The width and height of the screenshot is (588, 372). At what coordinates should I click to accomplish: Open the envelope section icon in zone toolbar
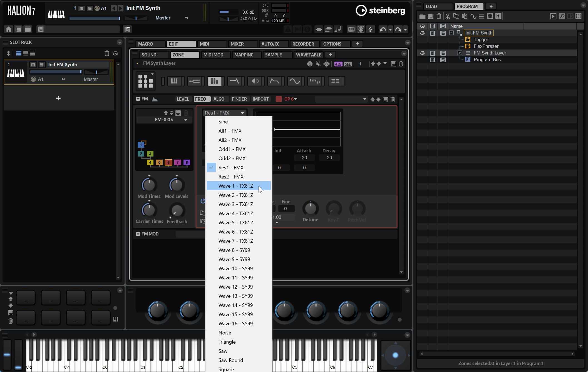pyautogui.click(x=274, y=81)
